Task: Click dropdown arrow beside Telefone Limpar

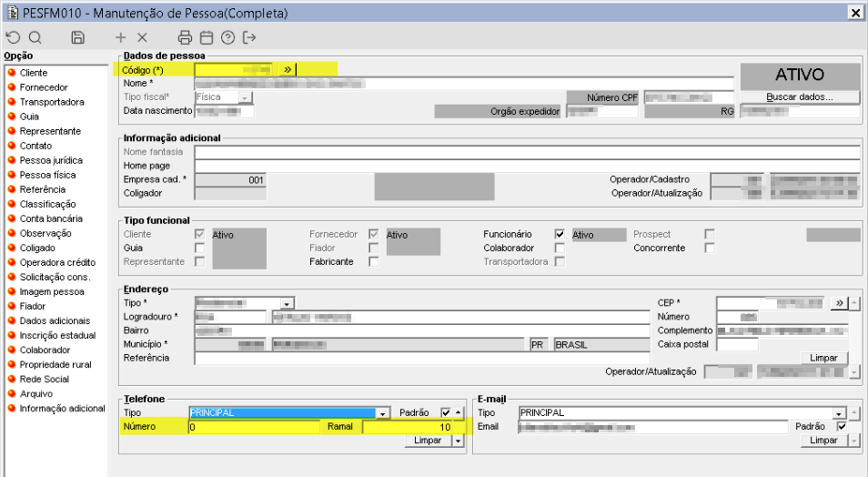Action: point(458,441)
